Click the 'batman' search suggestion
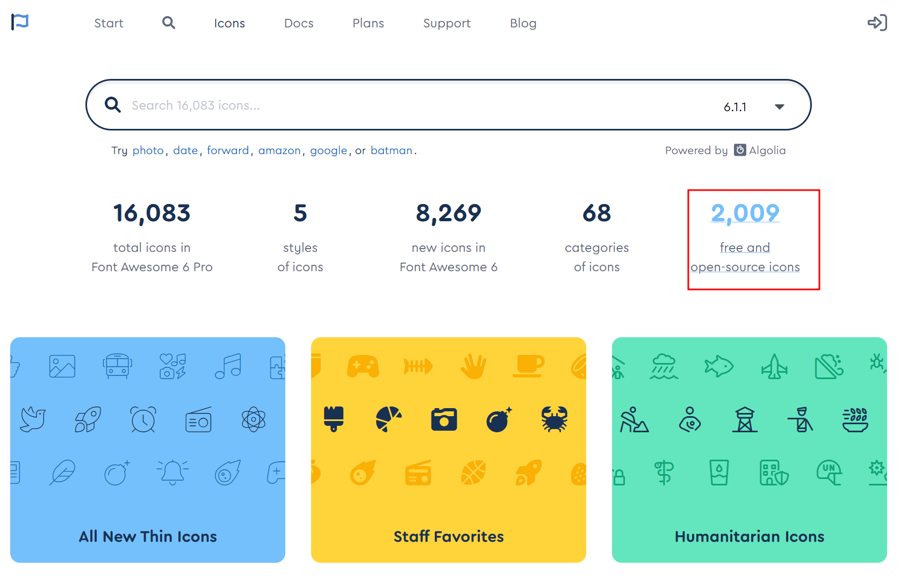Image resolution: width=922 pixels, height=588 pixels. (392, 150)
